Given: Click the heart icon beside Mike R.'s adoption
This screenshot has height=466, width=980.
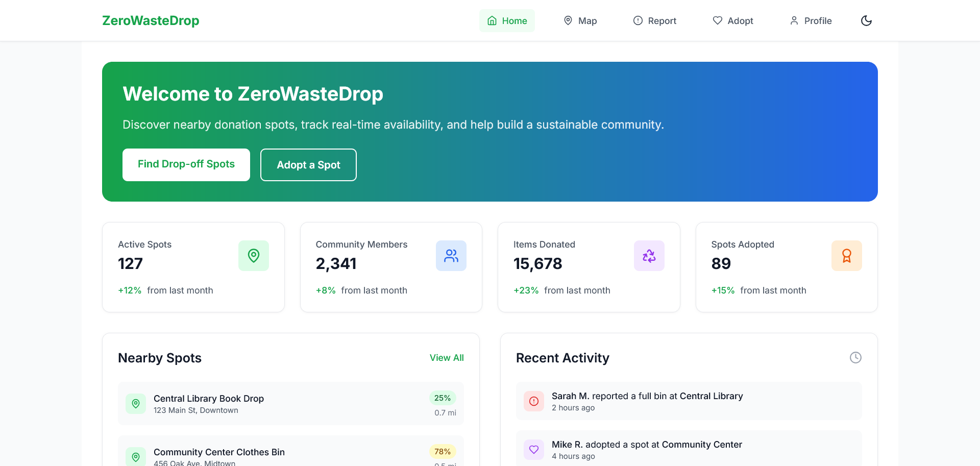Looking at the screenshot, I should point(534,450).
